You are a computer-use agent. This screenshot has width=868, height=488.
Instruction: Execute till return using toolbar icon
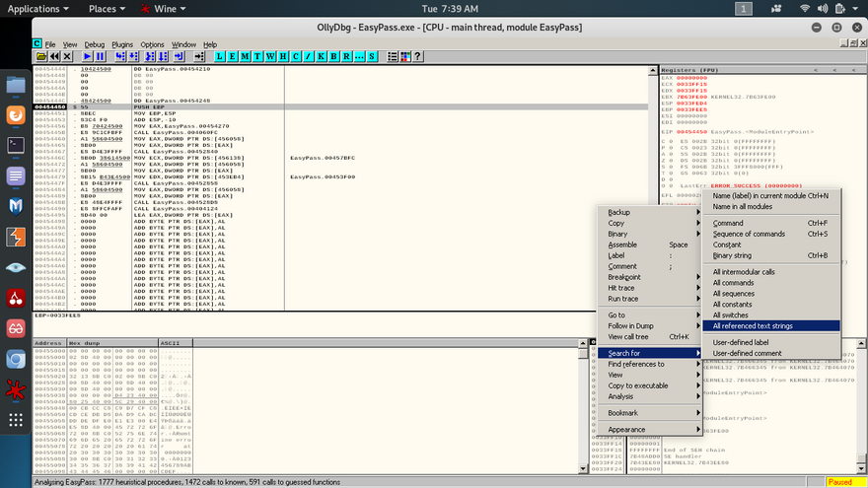tap(179, 56)
